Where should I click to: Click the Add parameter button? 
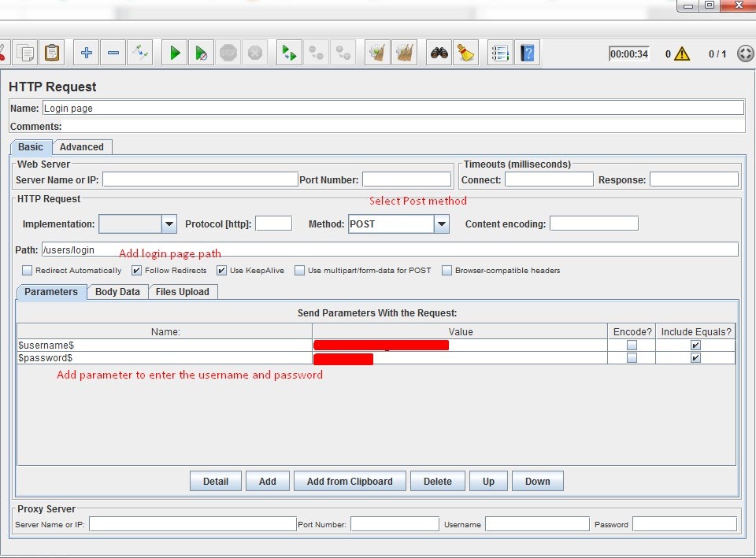268,481
